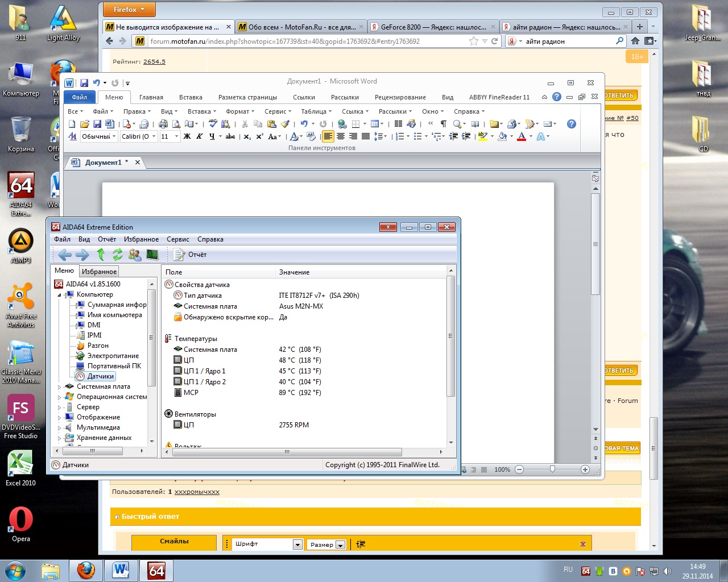The image size is (728, 582).
Task: Toggle justify alignment in Word
Action: (366, 136)
